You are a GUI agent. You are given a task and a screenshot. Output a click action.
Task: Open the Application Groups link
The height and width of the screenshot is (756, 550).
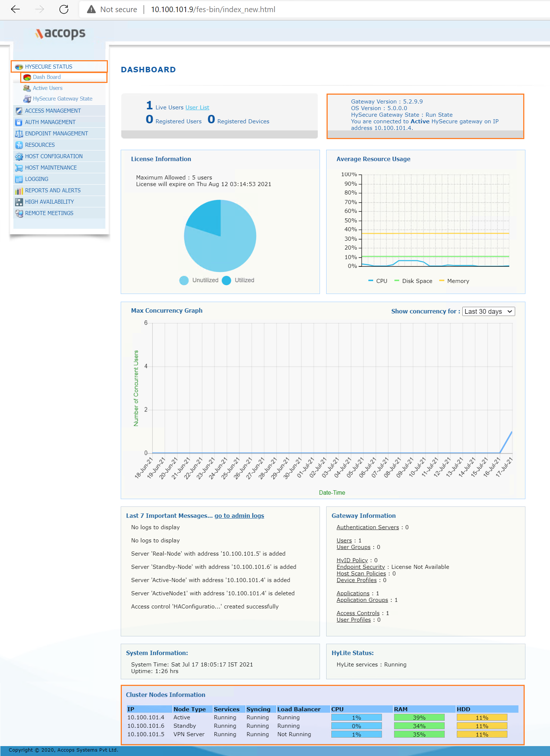[x=362, y=600]
